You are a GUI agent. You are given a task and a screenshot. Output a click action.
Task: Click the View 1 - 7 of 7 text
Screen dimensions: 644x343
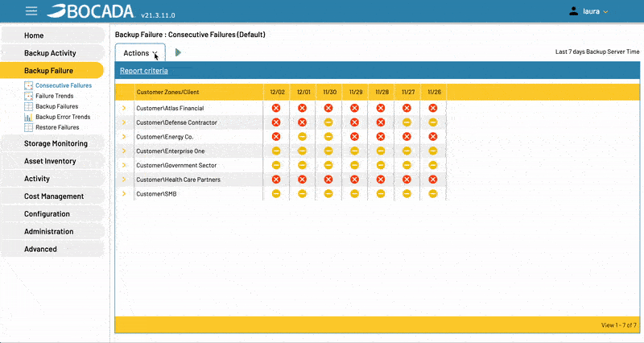(x=618, y=325)
